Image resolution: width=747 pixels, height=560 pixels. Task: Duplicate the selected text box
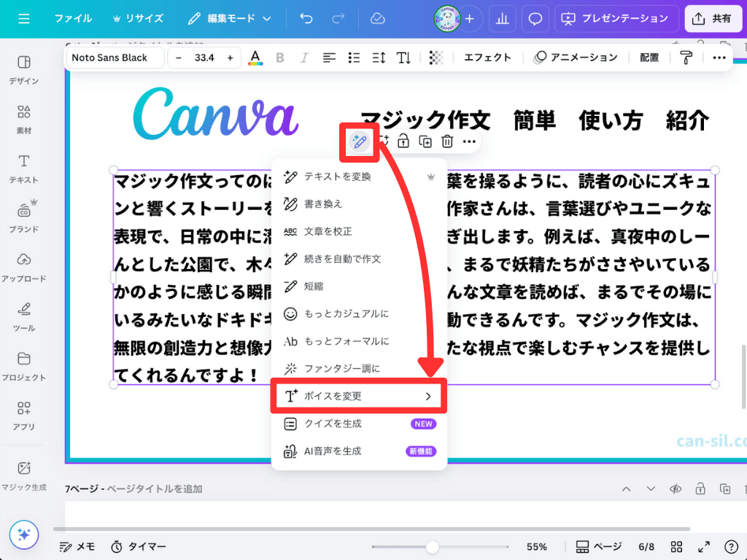pyautogui.click(x=425, y=141)
